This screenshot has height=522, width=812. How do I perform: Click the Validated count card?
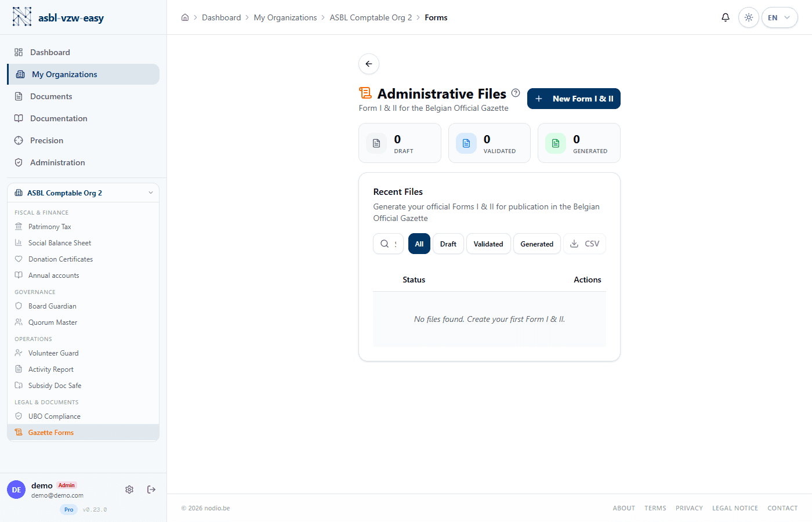click(x=490, y=143)
